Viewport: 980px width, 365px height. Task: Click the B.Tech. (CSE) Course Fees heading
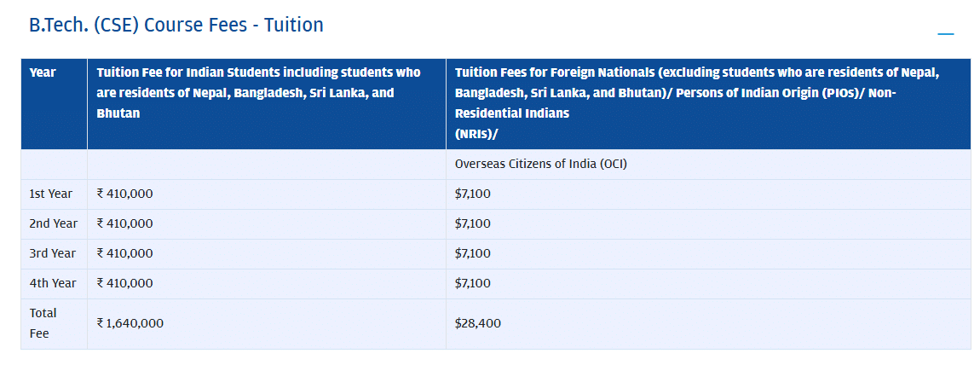tap(176, 26)
